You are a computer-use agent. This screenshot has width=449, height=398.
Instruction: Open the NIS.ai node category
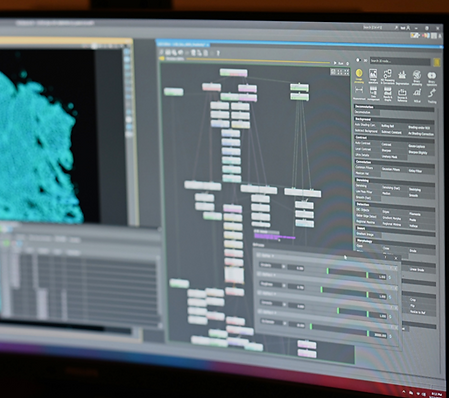[417, 95]
